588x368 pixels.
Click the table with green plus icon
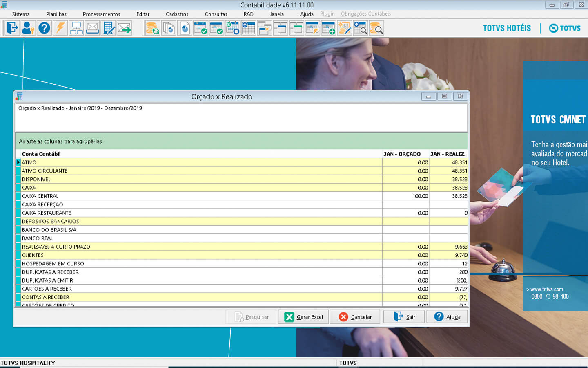pos(328,28)
